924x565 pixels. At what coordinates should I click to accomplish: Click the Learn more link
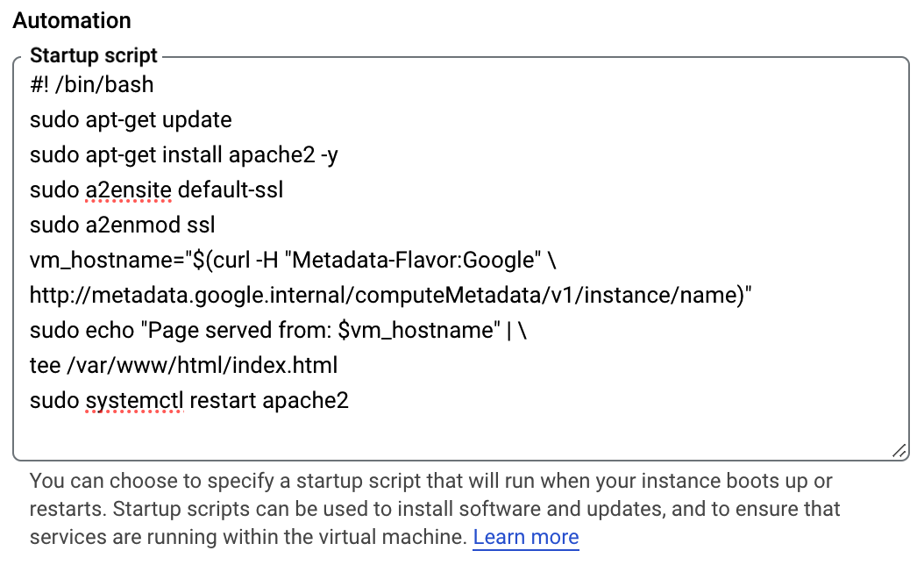[525, 537]
